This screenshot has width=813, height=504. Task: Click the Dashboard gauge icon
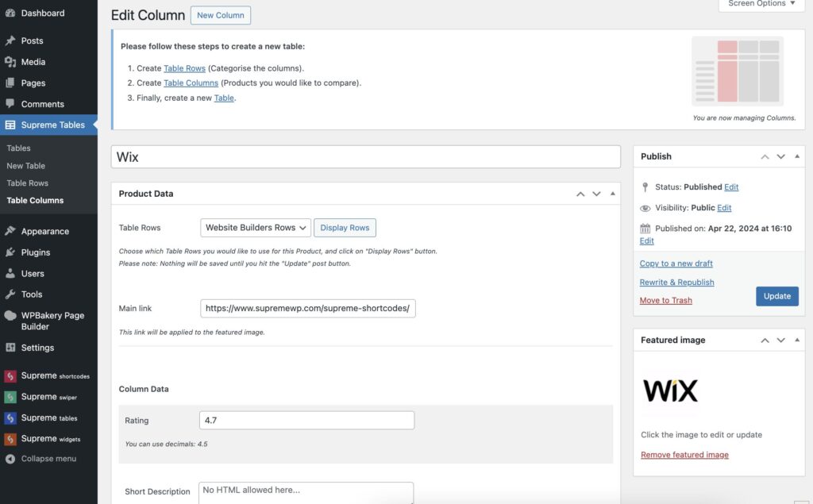(x=10, y=13)
